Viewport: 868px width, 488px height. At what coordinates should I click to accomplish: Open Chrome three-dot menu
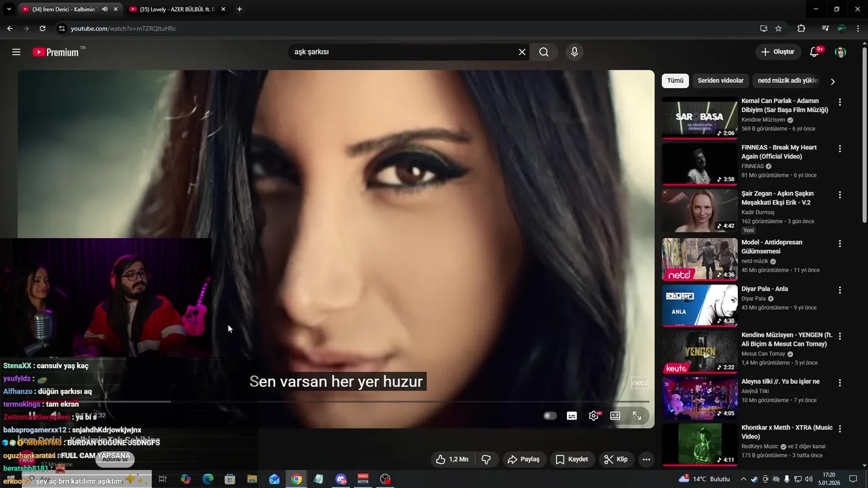coord(859,28)
